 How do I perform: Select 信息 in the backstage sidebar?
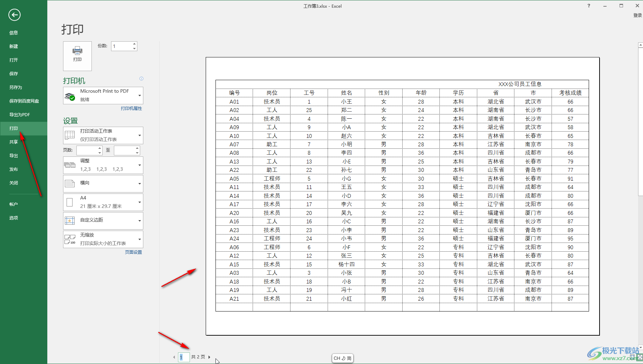tap(23, 33)
